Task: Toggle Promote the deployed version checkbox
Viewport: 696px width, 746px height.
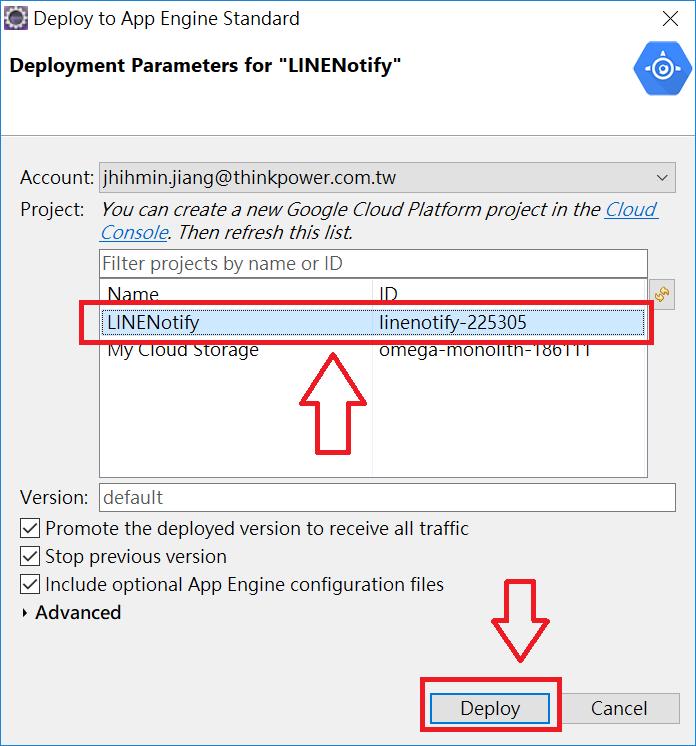Action: 30,528
